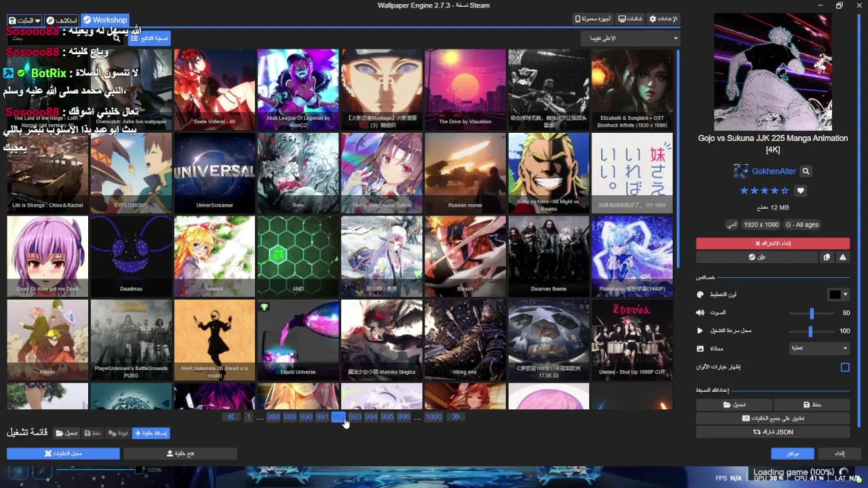Click the preset save button
868x488 pixels.
tap(812, 405)
